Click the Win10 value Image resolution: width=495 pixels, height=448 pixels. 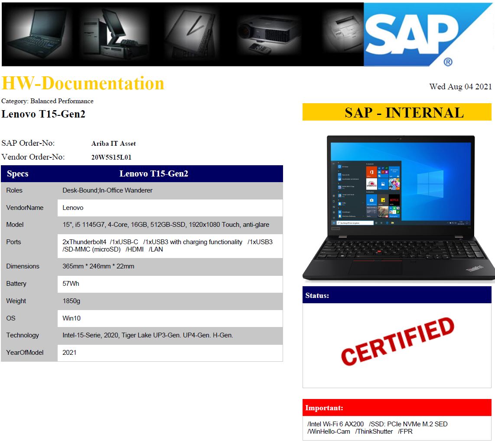(x=72, y=318)
